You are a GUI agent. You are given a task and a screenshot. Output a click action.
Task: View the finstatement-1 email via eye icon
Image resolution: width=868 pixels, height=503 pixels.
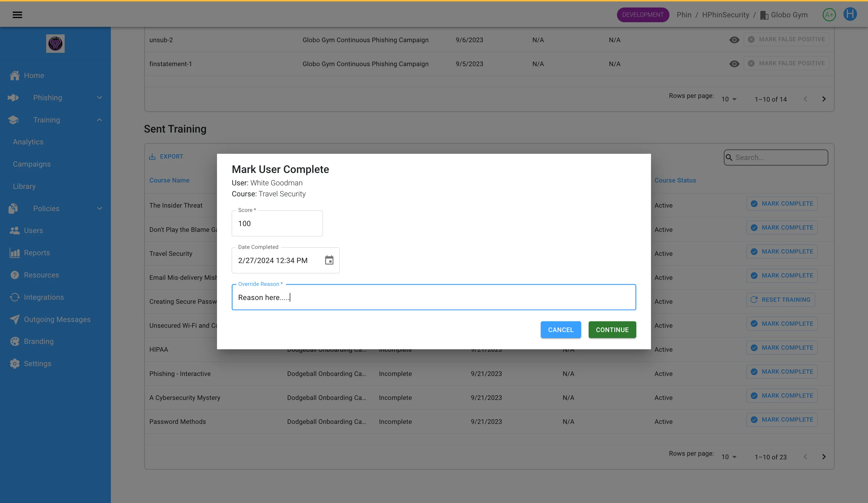734,64
